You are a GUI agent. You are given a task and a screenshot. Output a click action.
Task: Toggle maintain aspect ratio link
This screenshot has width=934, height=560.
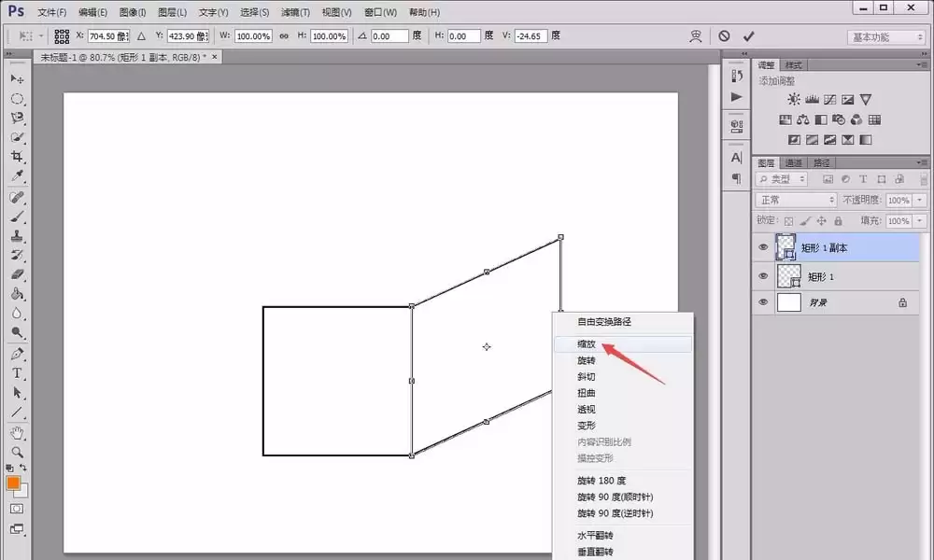(284, 36)
